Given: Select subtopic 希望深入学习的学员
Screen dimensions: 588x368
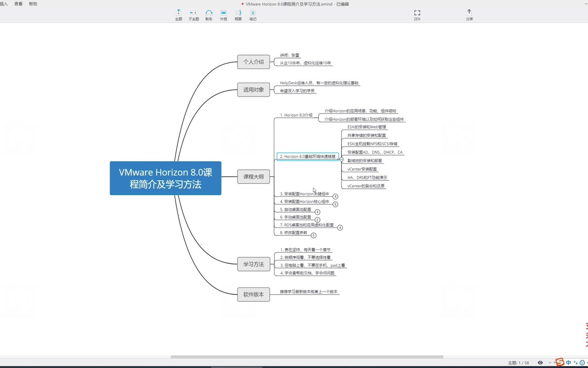Looking at the screenshot, I should click(297, 91).
